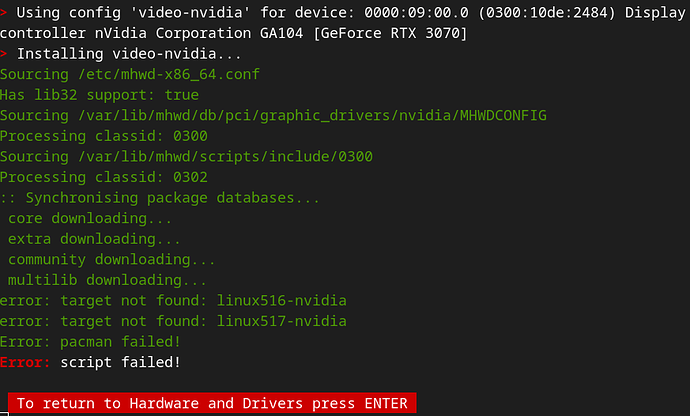The height and width of the screenshot is (416, 690).
Task: Click the linux517-nvidia package name
Action: [282, 321]
